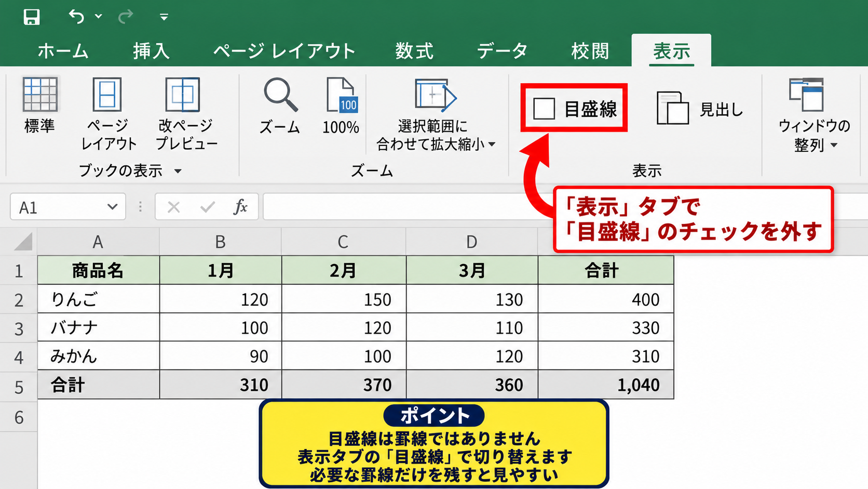Click the Insert Function fx icon
868x489 pixels.
(x=240, y=207)
